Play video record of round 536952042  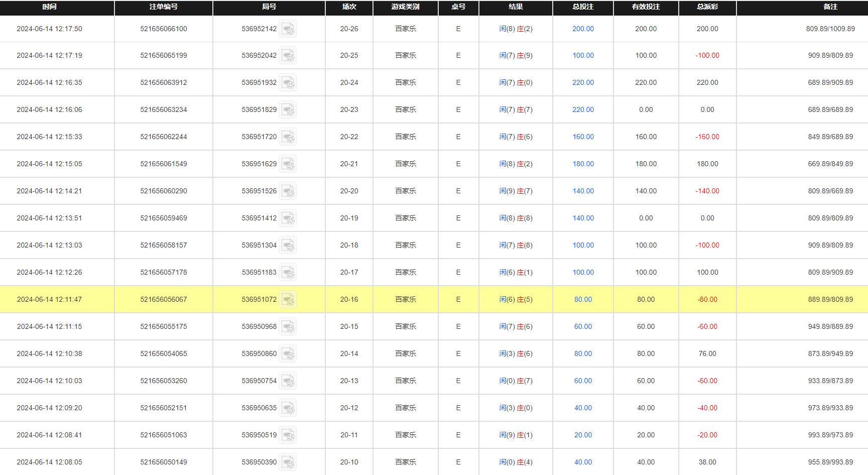(x=288, y=56)
